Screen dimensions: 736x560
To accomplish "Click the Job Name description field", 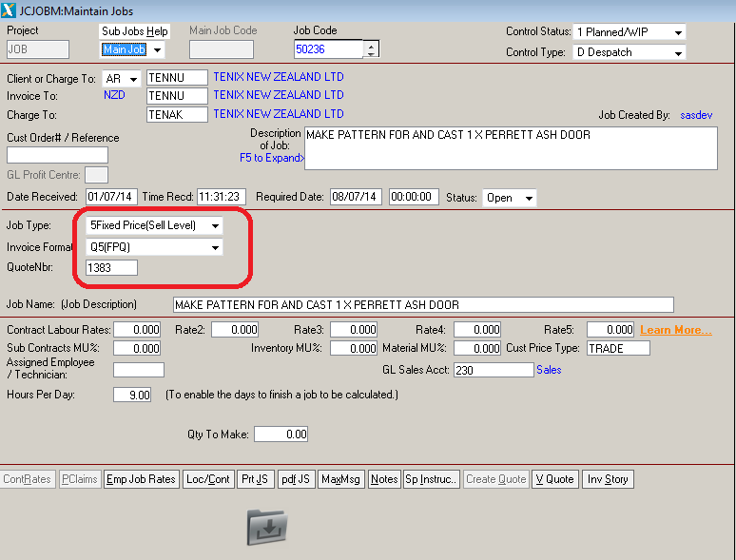I will pos(423,304).
